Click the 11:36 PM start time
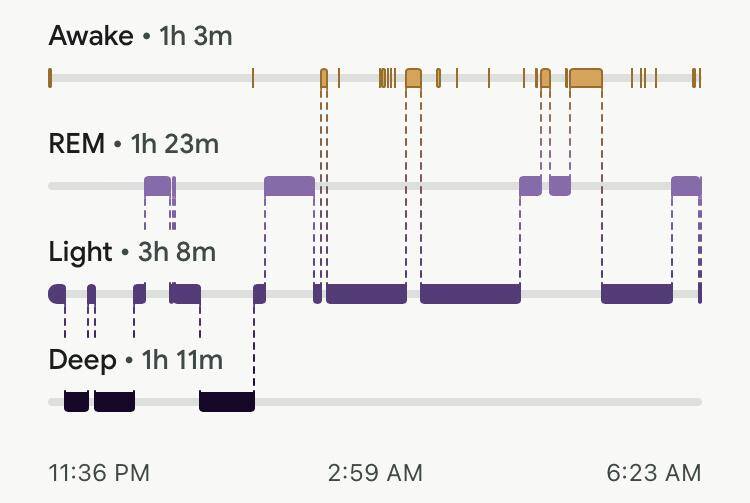 (x=99, y=472)
